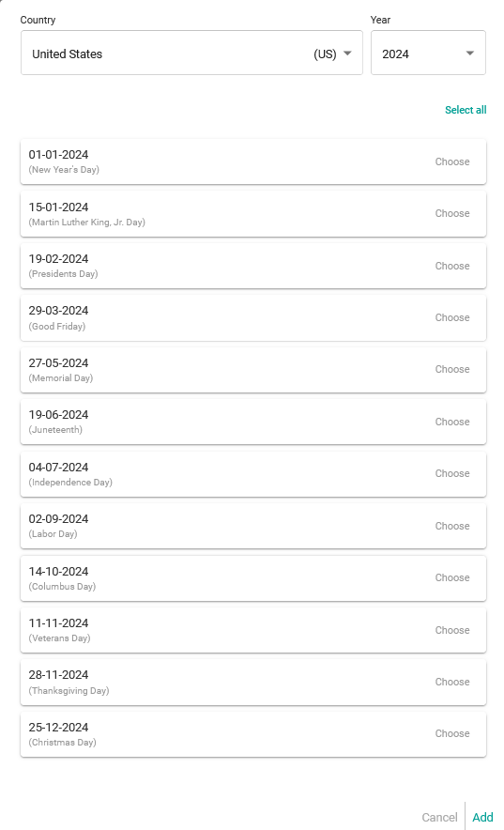This screenshot has width=504, height=830.
Task: Choose Christmas Day holiday
Action: click(452, 733)
